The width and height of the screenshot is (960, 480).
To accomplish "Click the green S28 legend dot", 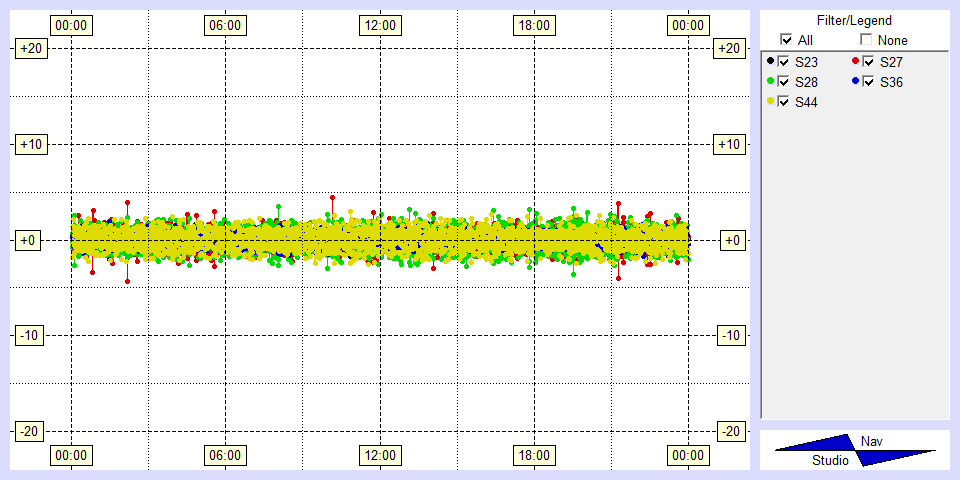I will click(770, 81).
